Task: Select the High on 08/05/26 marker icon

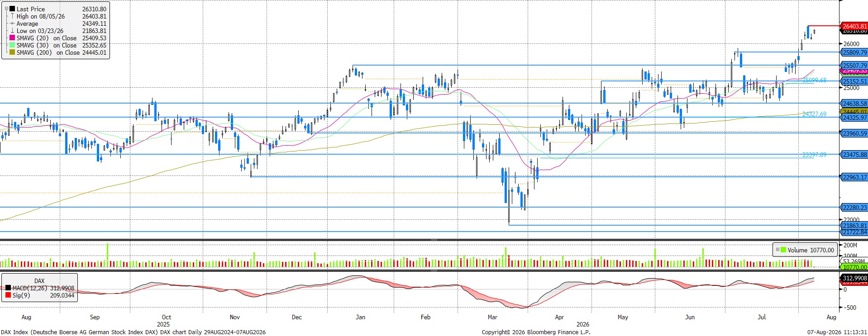Action: pyautogui.click(x=12, y=16)
